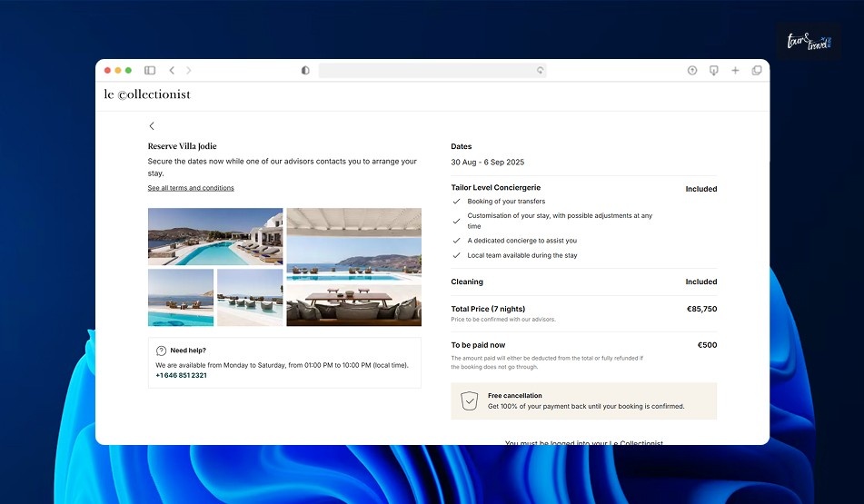Click the €500 to be paid now amount

[707, 345]
